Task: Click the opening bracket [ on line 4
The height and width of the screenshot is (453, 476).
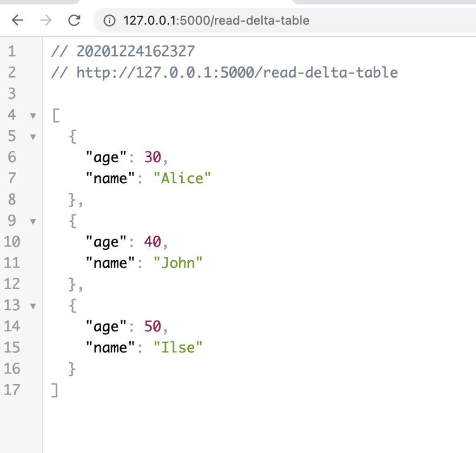Action: click(x=56, y=116)
